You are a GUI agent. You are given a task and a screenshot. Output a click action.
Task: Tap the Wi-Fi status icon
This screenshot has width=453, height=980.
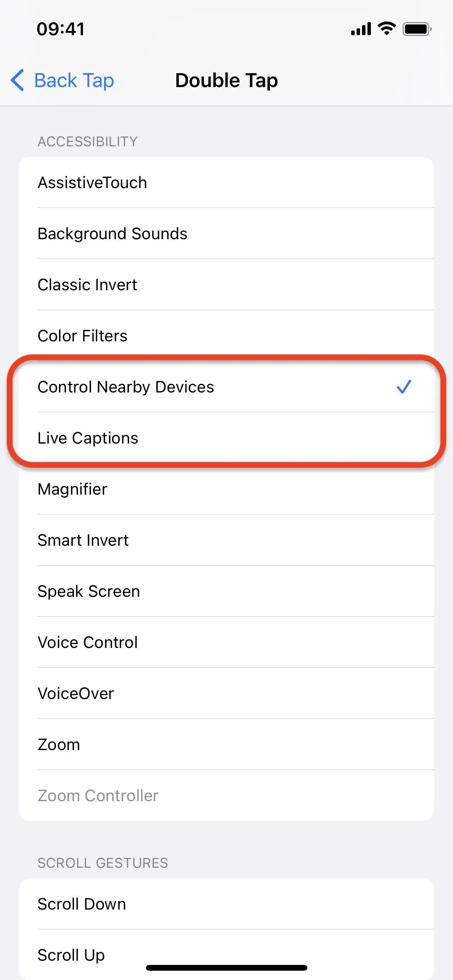(386, 29)
